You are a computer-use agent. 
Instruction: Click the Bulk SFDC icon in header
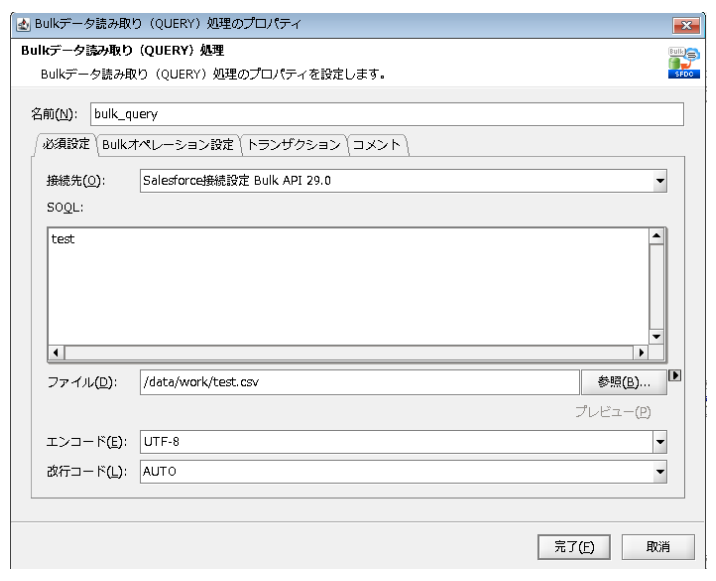tap(684, 63)
